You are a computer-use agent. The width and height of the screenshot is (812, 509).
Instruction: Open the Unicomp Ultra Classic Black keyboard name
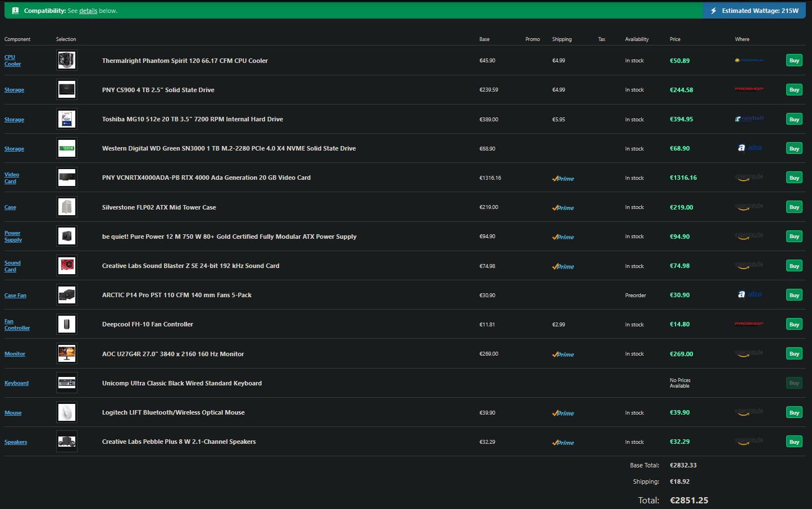pyautogui.click(x=182, y=383)
